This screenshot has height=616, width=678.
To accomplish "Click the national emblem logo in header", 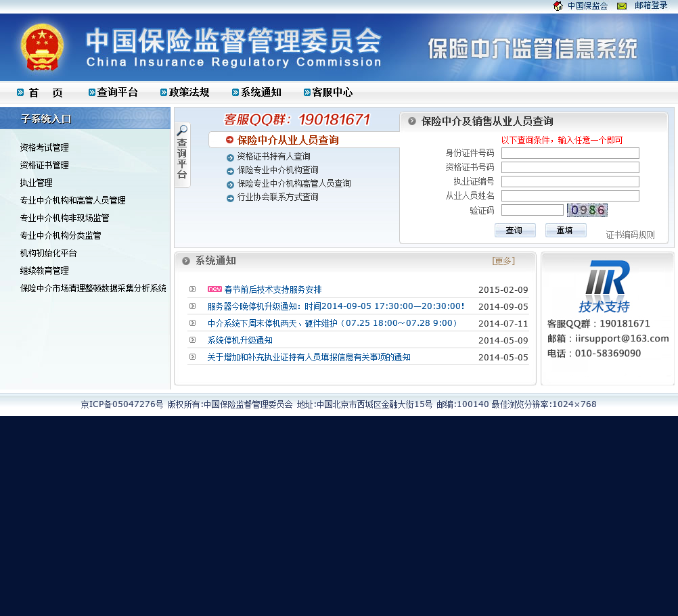I will click(x=43, y=47).
